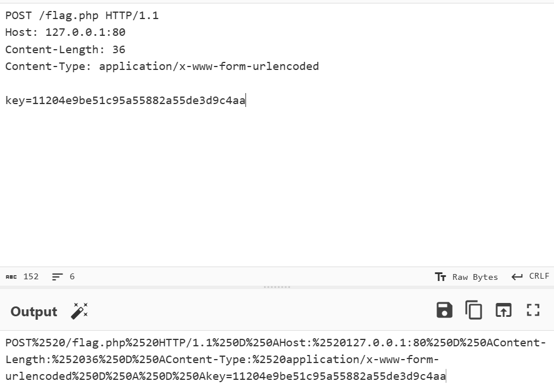Click the magic wand icon beside Output

pos(79,311)
